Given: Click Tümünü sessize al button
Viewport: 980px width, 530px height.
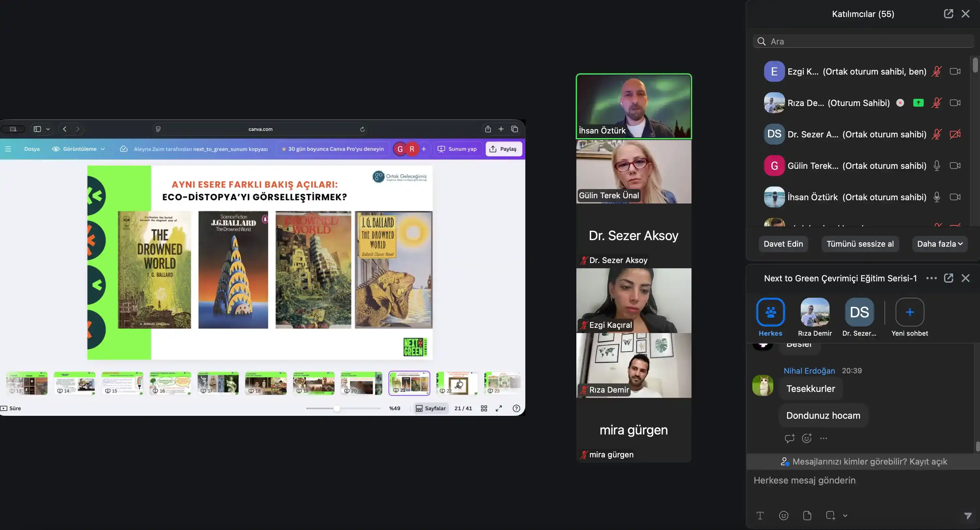Looking at the screenshot, I should [860, 244].
